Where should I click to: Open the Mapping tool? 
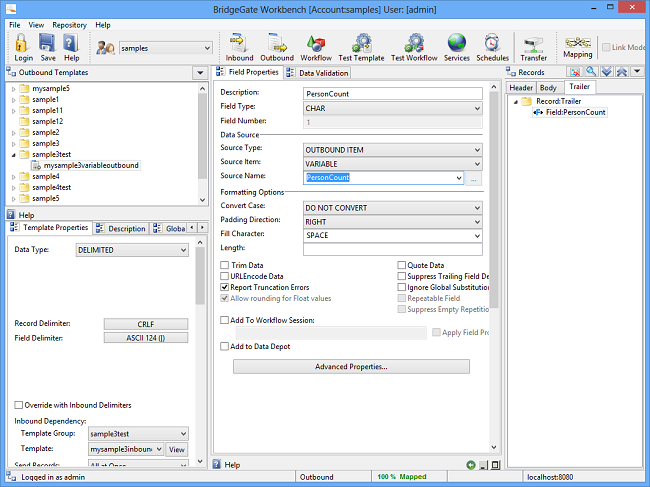pos(577,42)
